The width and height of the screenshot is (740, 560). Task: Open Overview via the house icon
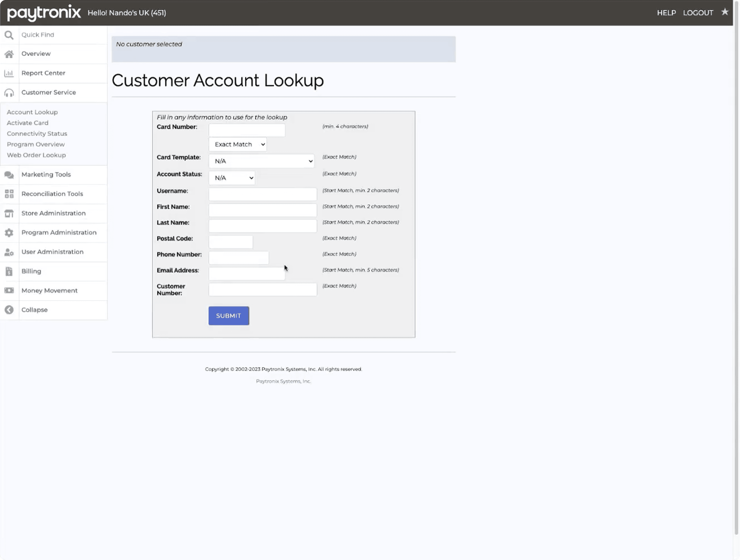pos(9,54)
